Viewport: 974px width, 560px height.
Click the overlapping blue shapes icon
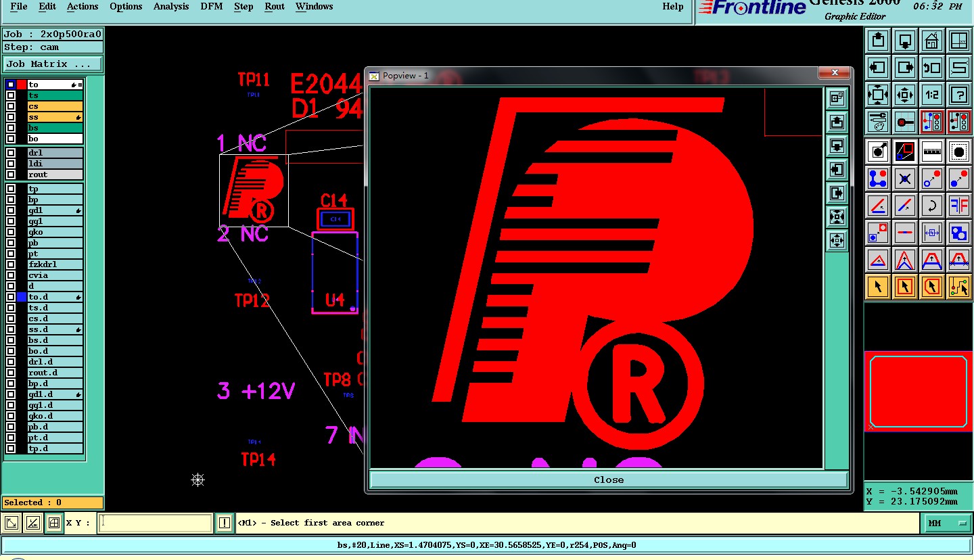[x=959, y=233]
